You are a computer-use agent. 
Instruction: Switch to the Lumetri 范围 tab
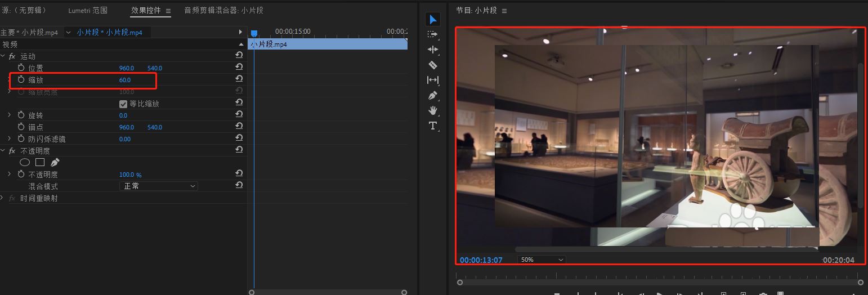88,11
